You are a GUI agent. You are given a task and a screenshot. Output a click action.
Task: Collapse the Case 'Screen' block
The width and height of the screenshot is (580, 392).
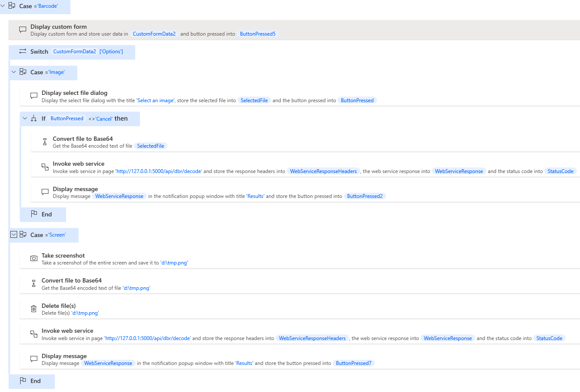tap(14, 234)
